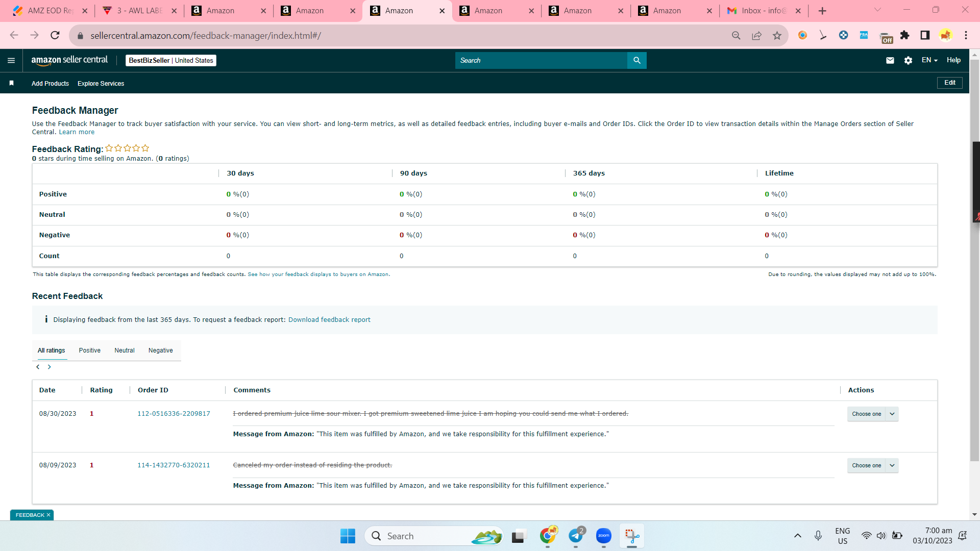Image resolution: width=980 pixels, height=551 pixels.
Task: Click the previous page arrow under rating tabs
Action: (x=38, y=367)
